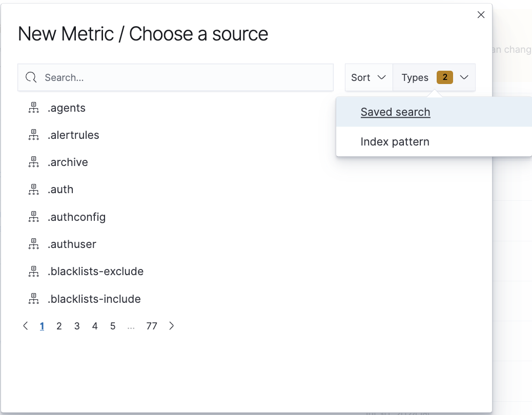Close the Choose a source dialog
The image size is (532, 415).
pyautogui.click(x=481, y=15)
